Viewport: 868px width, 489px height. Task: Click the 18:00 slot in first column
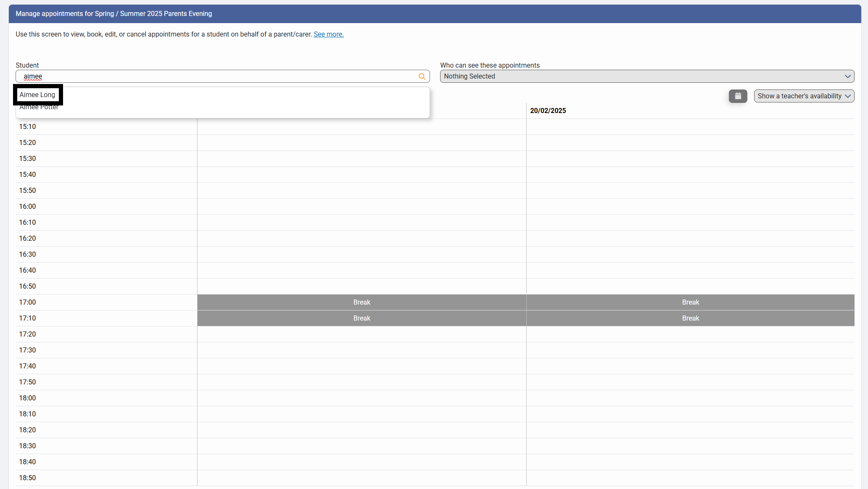pyautogui.click(x=361, y=398)
